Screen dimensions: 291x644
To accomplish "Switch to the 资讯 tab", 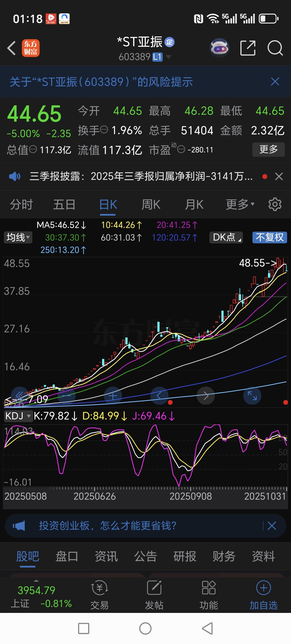I will point(106,556).
